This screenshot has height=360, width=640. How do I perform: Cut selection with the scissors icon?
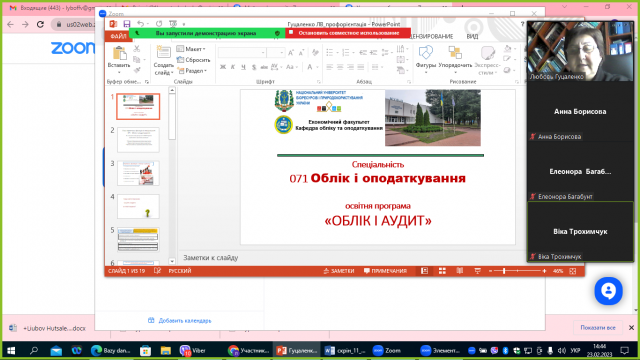pyautogui.click(x=137, y=49)
